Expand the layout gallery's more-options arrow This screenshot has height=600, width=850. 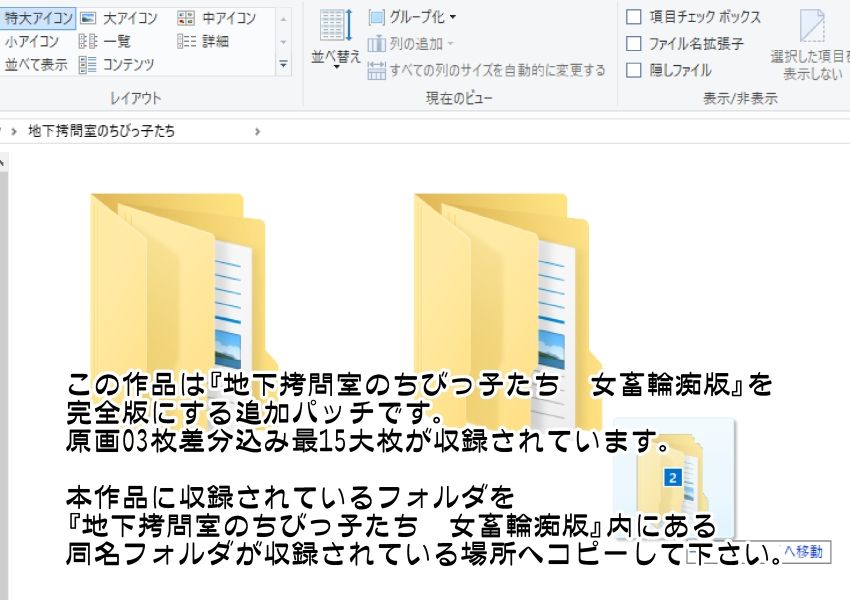(283, 64)
